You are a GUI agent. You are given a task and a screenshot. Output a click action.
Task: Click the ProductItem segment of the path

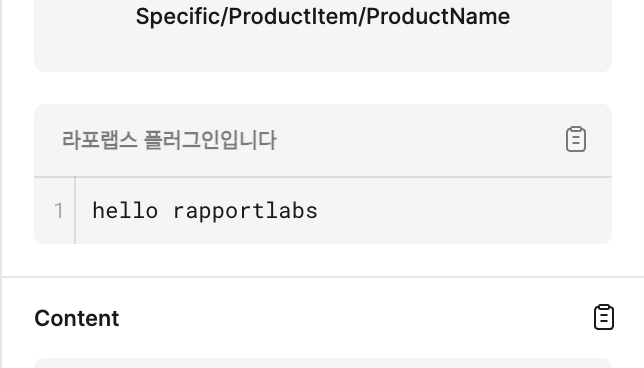pos(293,17)
